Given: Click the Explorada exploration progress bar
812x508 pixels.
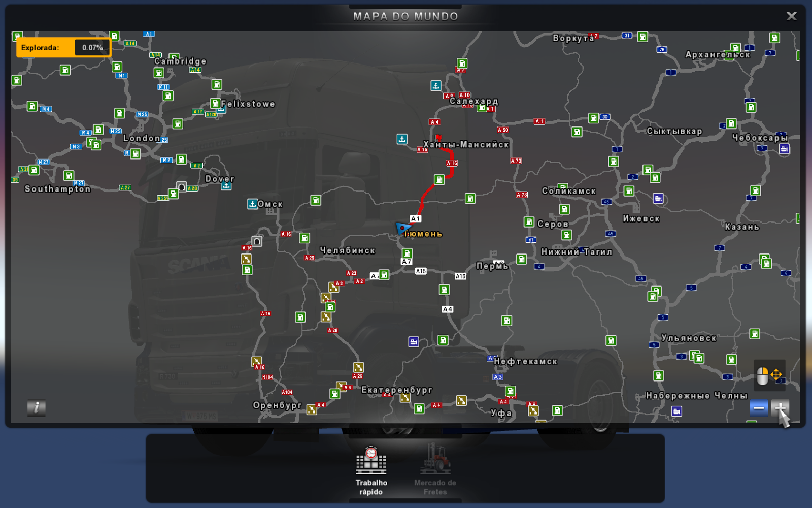Looking at the screenshot, I should [63, 47].
